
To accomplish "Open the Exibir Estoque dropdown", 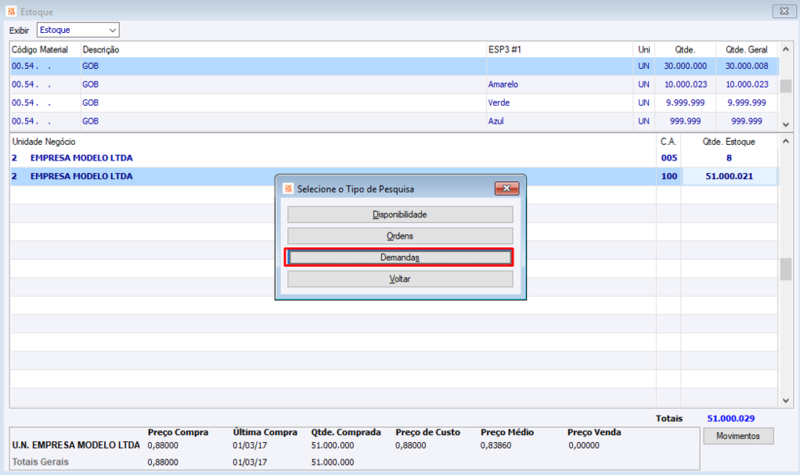I will [78, 30].
